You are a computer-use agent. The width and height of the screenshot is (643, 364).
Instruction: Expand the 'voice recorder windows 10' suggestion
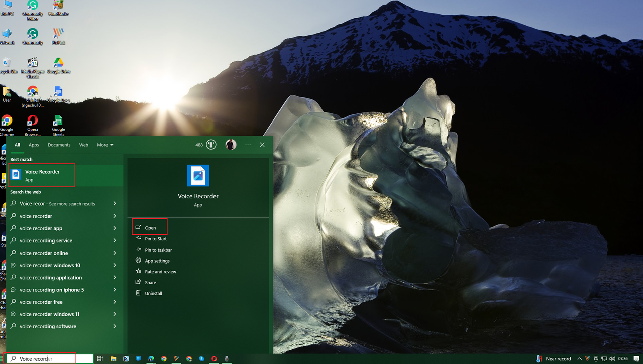116,265
